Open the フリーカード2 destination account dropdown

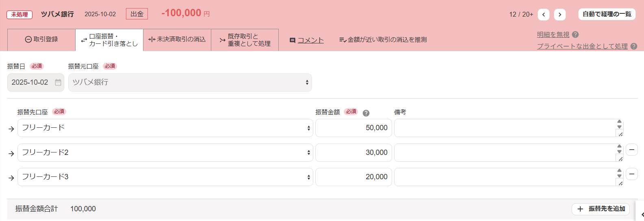[x=165, y=152]
